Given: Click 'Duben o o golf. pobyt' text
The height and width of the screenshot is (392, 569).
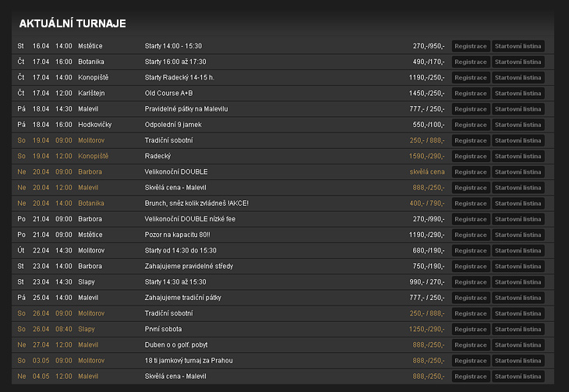Looking at the screenshot, I should 176,344.
